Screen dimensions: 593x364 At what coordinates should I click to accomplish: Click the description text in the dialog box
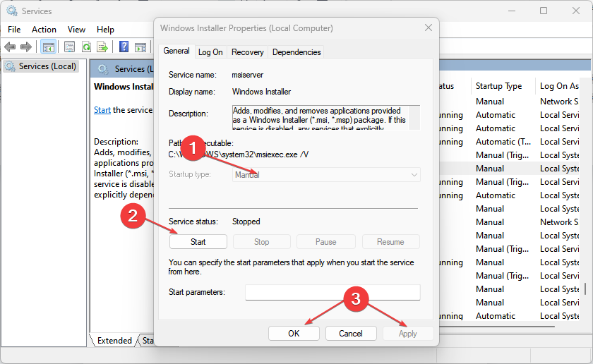point(319,118)
